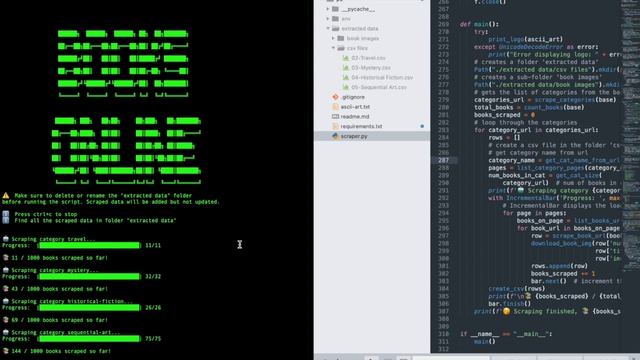Viewport: 640px width, 360px height.
Task: Click the Travel category progress bar 11/11
Action: (x=89, y=245)
